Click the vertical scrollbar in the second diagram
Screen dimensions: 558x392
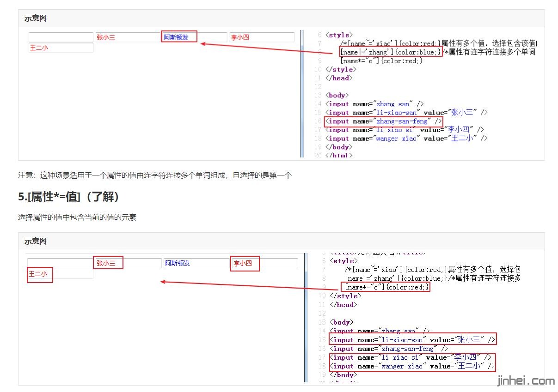click(x=306, y=318)
